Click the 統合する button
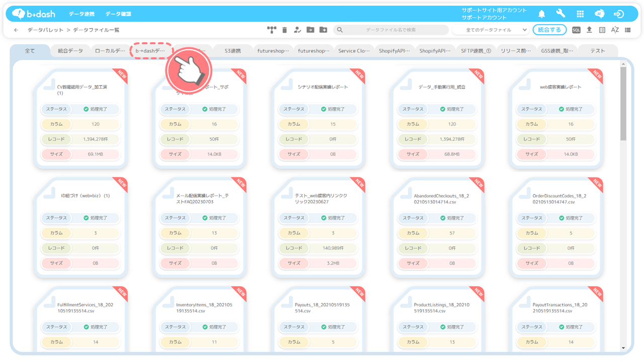 [x=549, y=30]
